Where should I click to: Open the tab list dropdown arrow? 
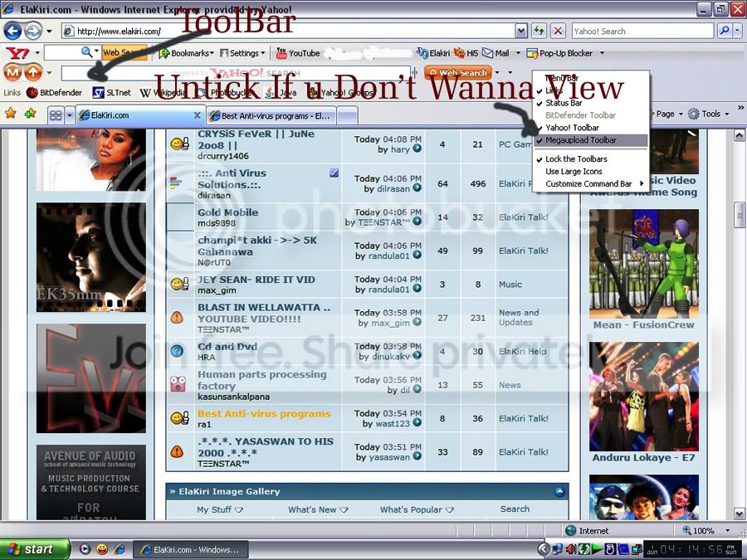point(70,115)
